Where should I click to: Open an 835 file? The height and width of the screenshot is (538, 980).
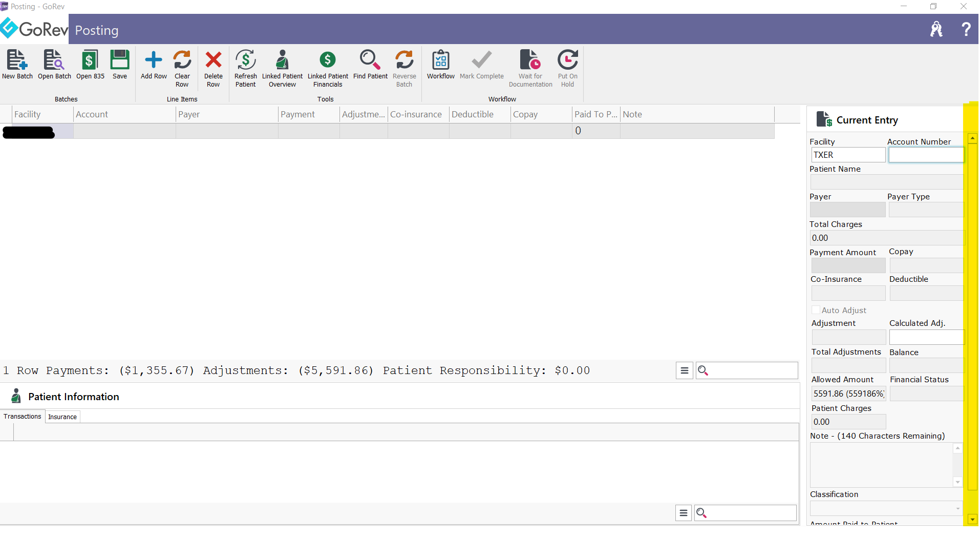(90, 64)
